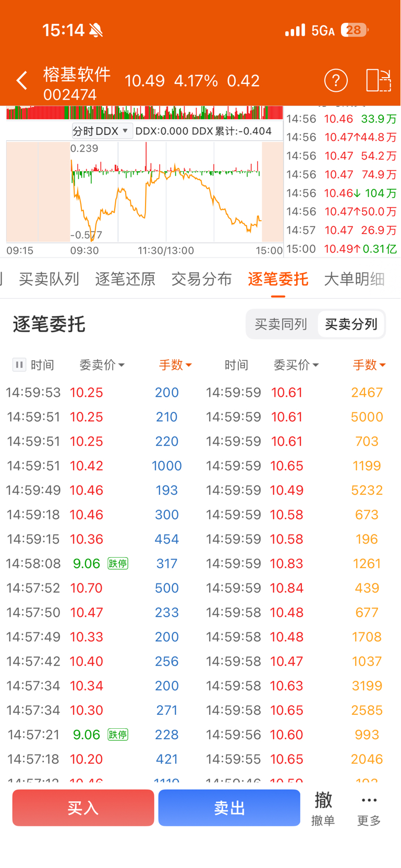Tap the sell order at 14:59:53
The width and height of the screenshot is (401, 868).
click(100, 393)
